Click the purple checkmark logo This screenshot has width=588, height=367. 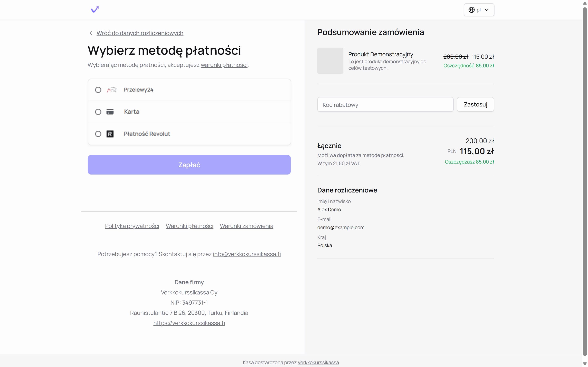point(95,9)
